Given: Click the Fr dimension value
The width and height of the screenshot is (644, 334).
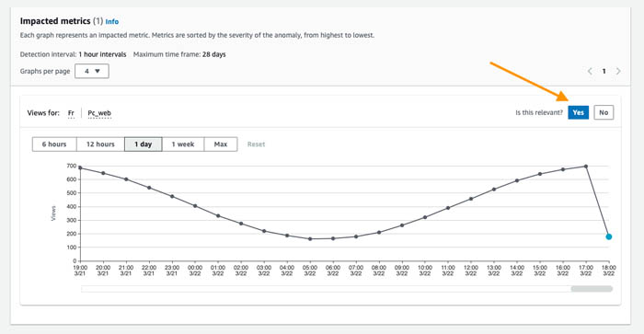Looking at the screenshot, I should [x=71, y=113].
